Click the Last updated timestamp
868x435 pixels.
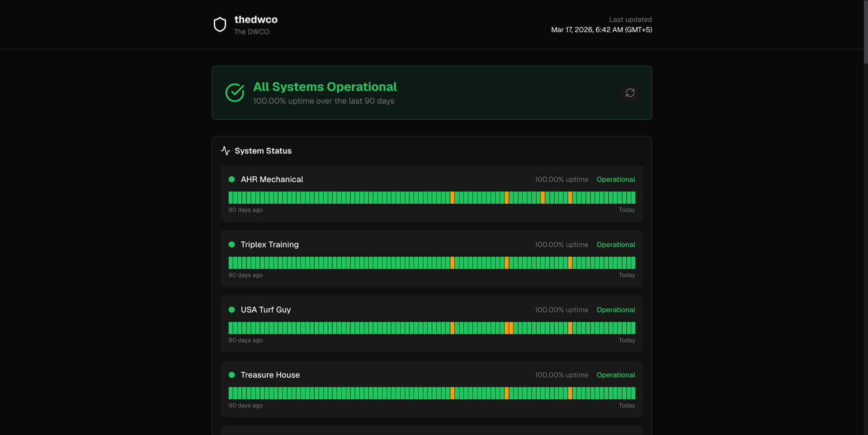pyautogui.click(x=601, y=30)
